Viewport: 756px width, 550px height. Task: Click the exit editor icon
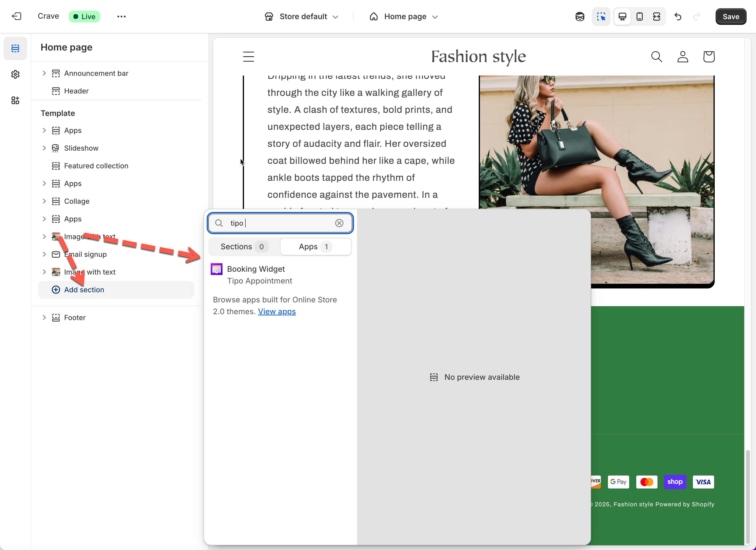[x=16, y=16]
